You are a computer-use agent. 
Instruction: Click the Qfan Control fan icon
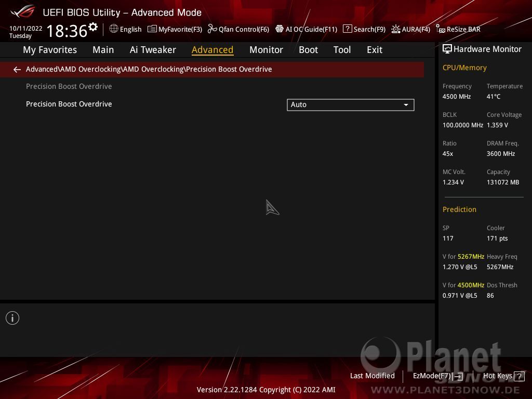click(x=212, y=29)
